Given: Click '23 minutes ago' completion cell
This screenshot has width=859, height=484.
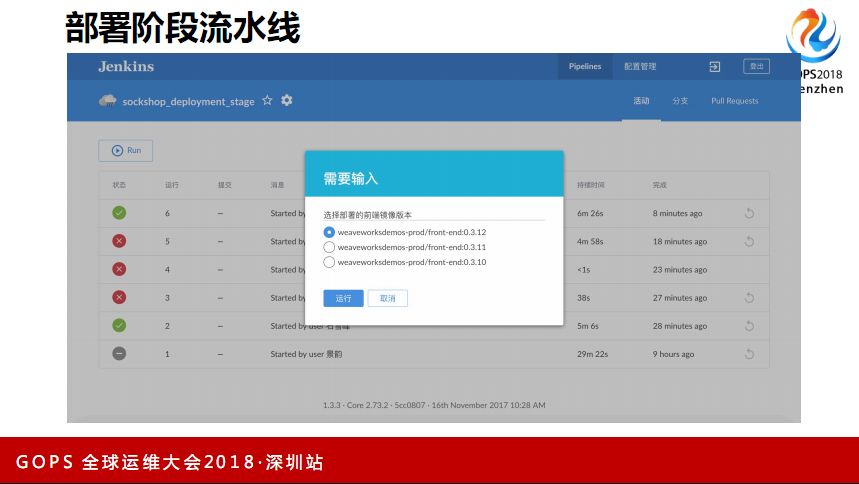Looking at the screenshot, I should pos(680,270).
